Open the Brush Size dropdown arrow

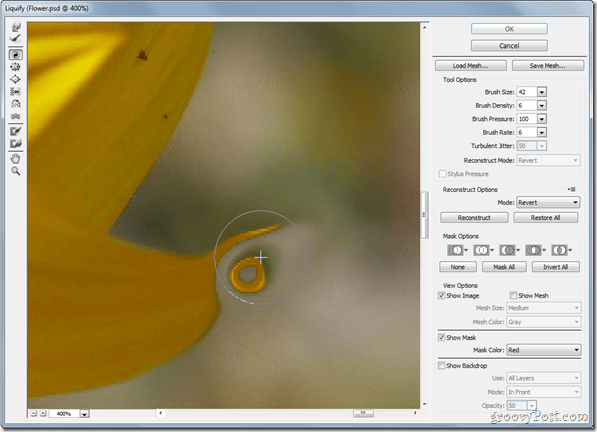click(x=542, y=92)
